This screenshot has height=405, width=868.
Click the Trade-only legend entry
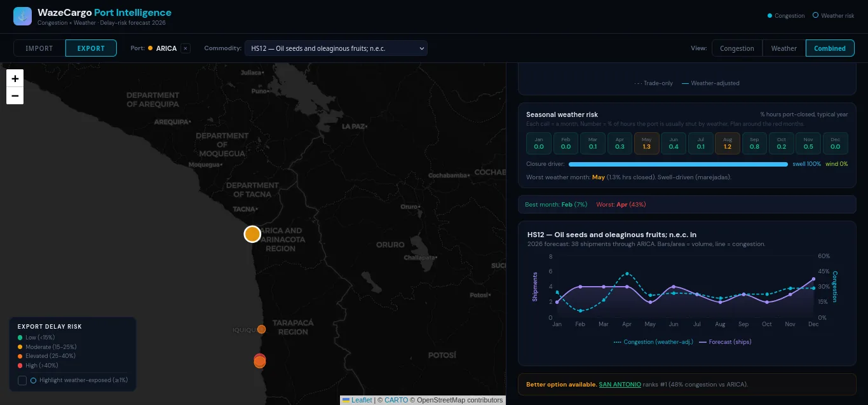coord(654,83)
